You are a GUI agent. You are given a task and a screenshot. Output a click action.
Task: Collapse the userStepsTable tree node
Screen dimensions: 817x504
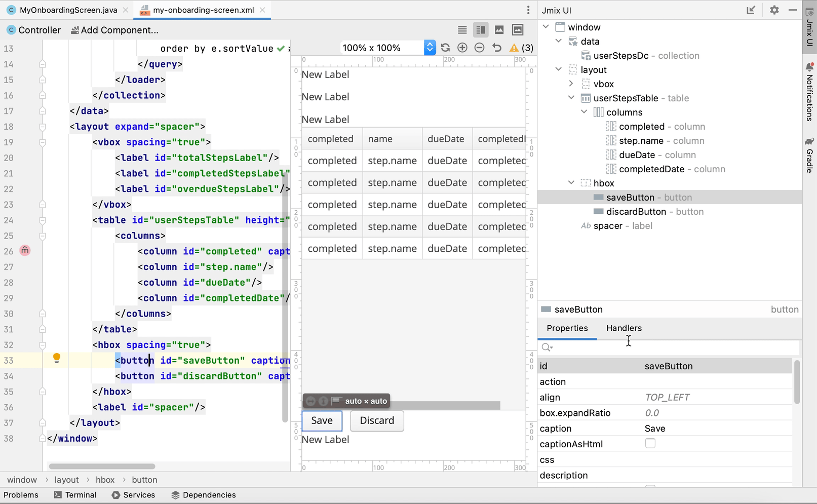click(571, 98)
